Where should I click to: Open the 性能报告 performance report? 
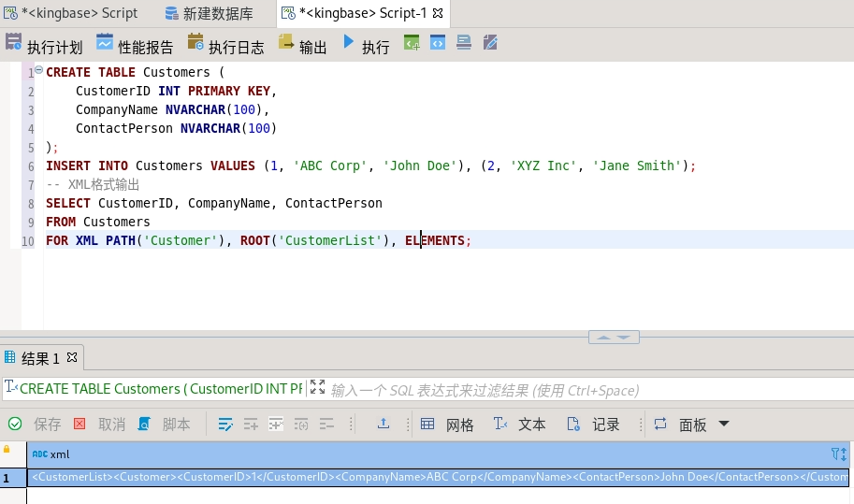tap(135, 45)
